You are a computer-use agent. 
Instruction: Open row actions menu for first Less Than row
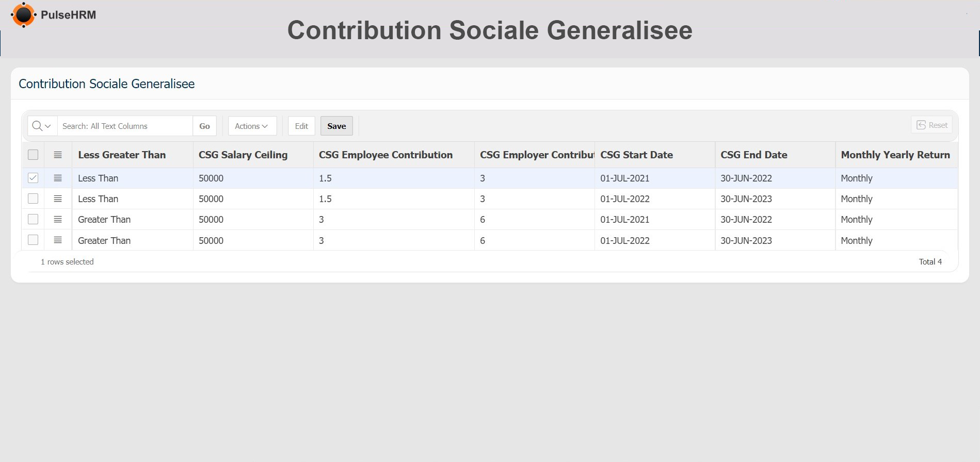[58, 178]
